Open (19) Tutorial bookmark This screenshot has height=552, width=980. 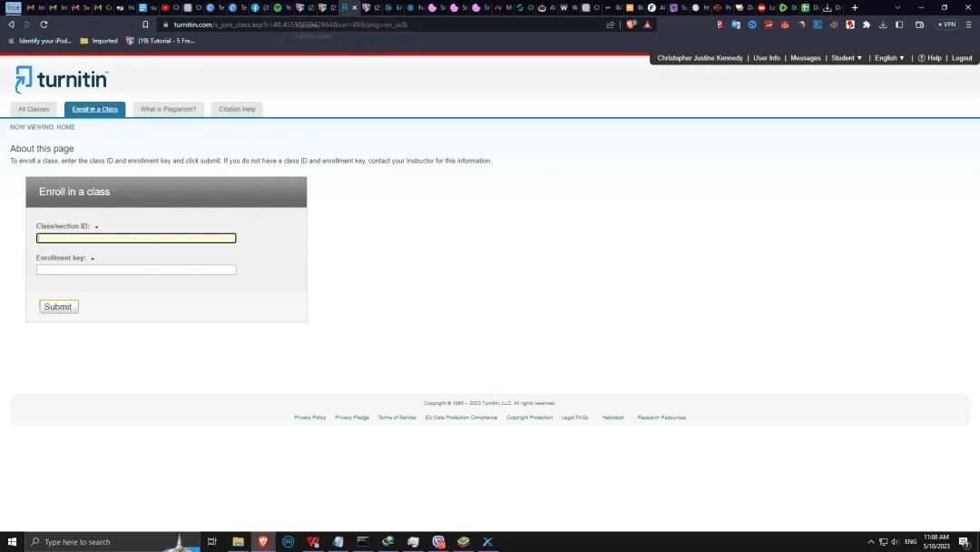(161, 41)
